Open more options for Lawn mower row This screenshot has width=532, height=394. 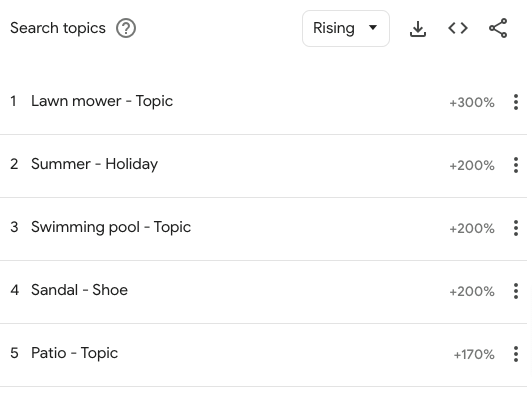tap(516, 102)
